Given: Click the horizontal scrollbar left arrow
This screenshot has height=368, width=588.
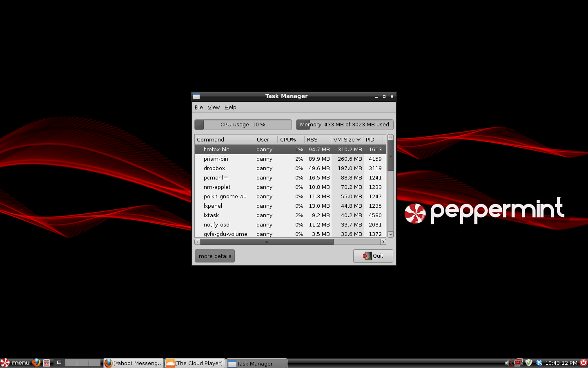Looking at the screenshot, I should [198, 242].
